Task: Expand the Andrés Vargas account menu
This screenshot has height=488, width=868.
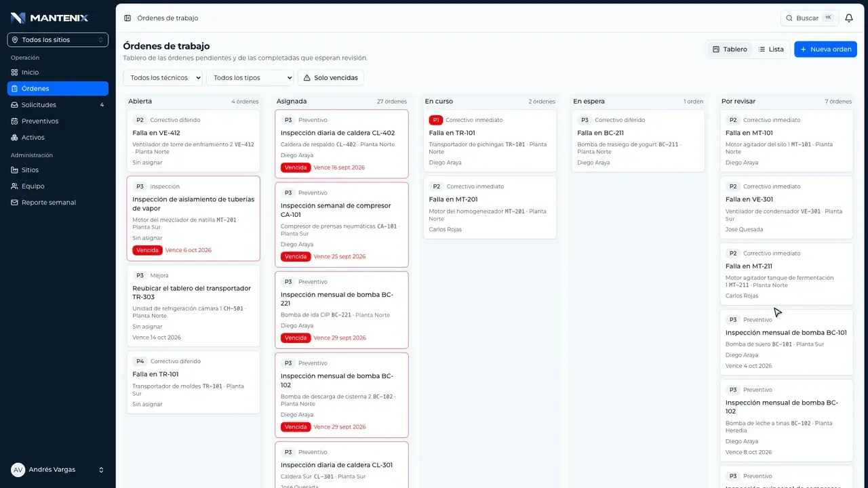Action: (x=58, y=470)
